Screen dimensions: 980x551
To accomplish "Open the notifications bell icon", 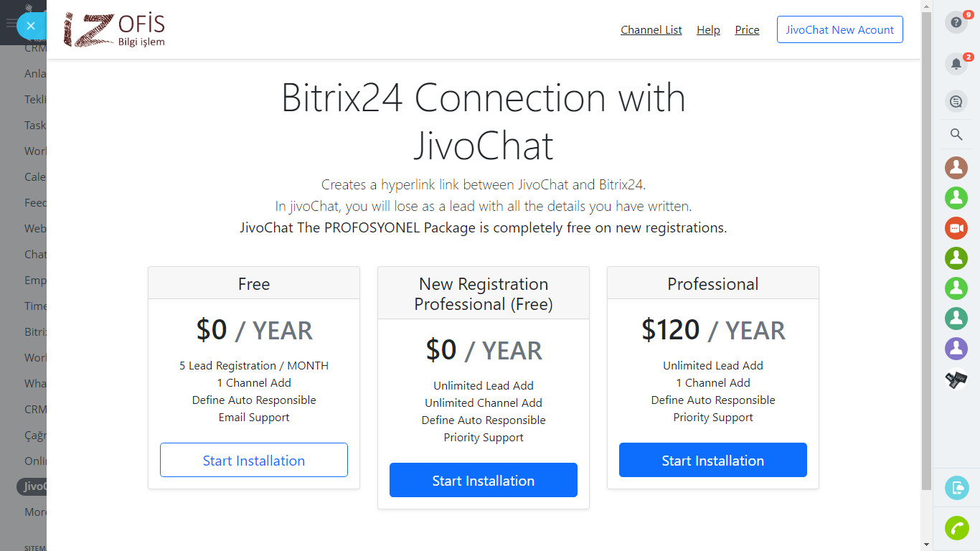I will tap(956, 64).
